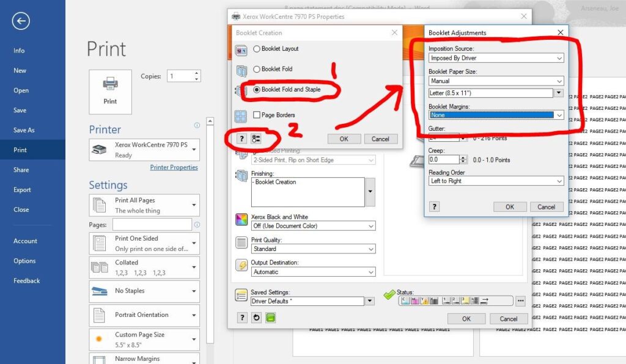The width and height of the screenshot is (626, 364).
Task: Open Reading Order dropdown
Action: click(496, 181)
